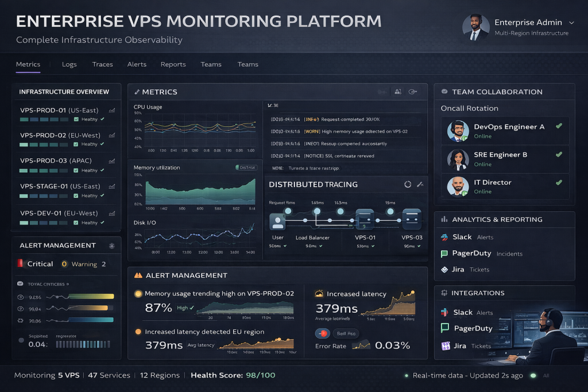Open chart icon for VPS-DEV-01 (EU-West)
Viewport: 588px width, 392px height.
point(112,214)
